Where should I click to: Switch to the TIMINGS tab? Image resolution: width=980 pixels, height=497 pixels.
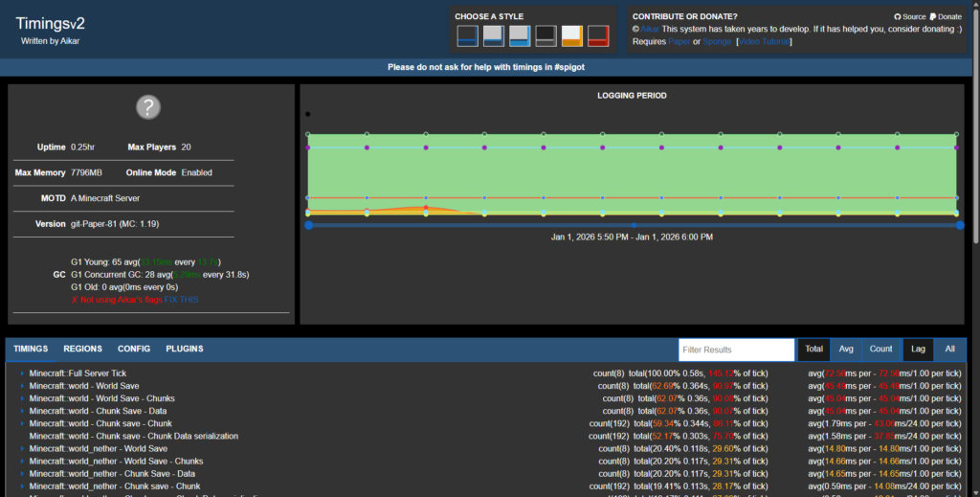point(31,349)
